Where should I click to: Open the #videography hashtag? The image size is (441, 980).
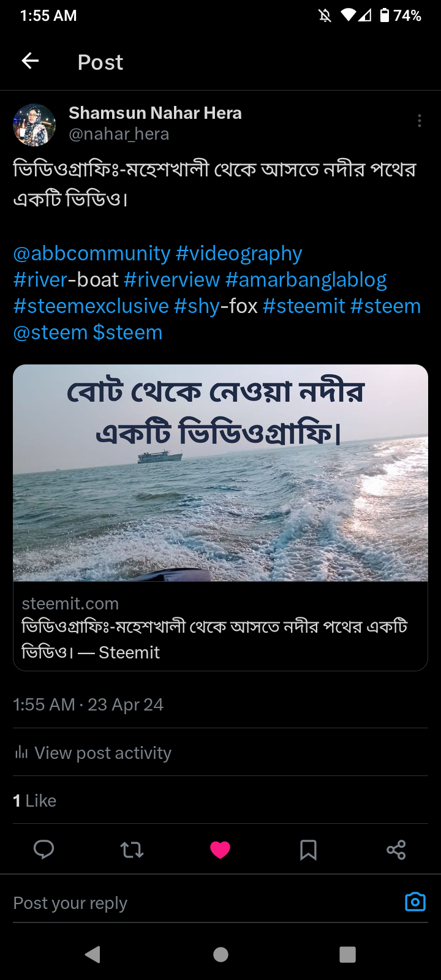point(239,253)
